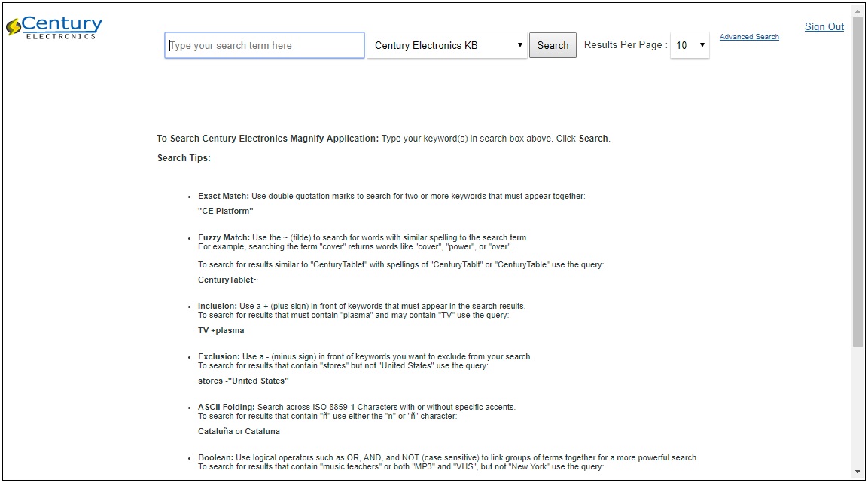868x483 pixels.
Task: Click the "Results Per Page :" label
Action: pyautogui.click(x=625, y=45)
